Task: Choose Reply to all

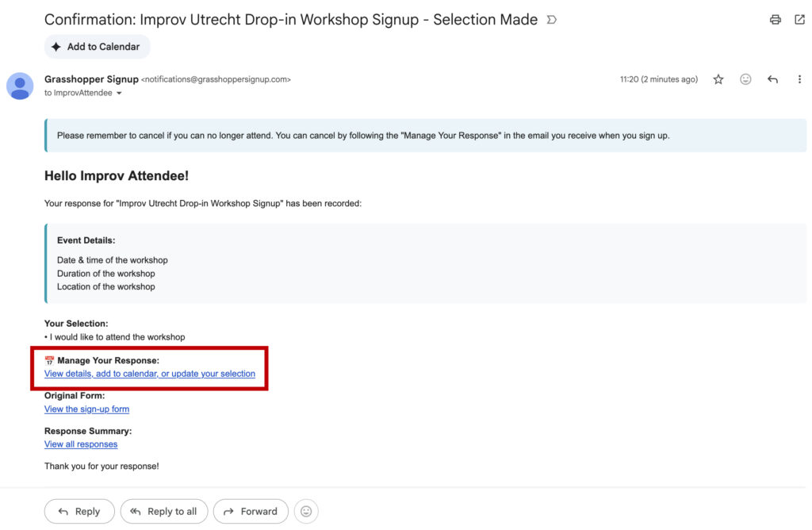Action: point(164,511)
